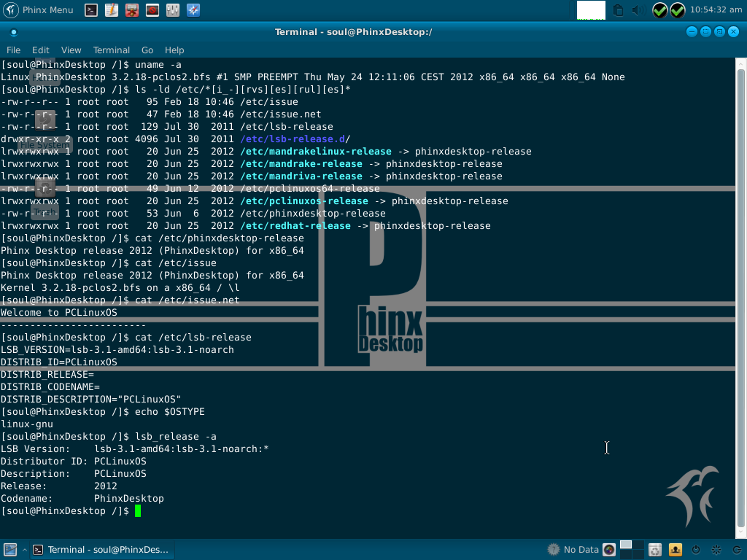Viewport: 747px width, 560px height.
Task: Launch the compass web browser icon
Action: click(x=193, y=10)
